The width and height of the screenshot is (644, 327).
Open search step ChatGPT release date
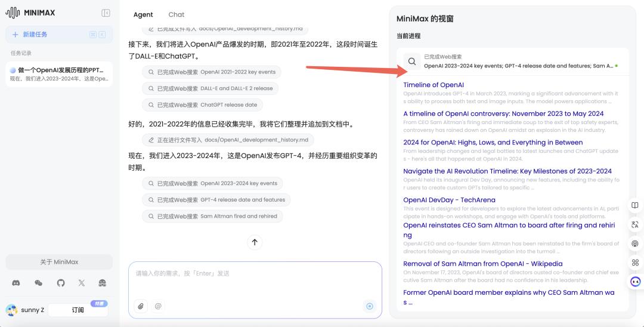(203, 105)
